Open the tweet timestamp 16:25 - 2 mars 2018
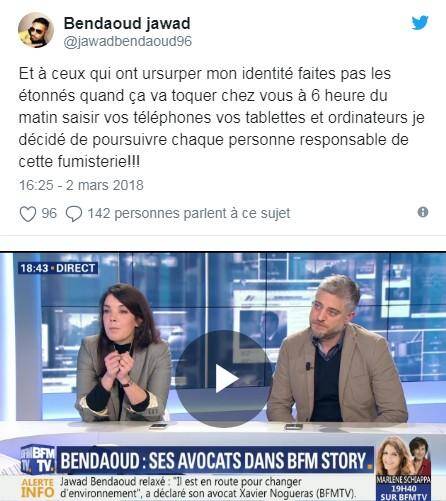Screen dimensions: 446x501 [x=81, y=185]
